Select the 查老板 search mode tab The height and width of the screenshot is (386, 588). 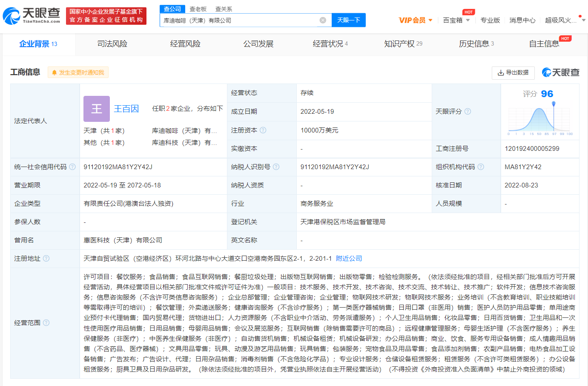click(x=198, y=9)
